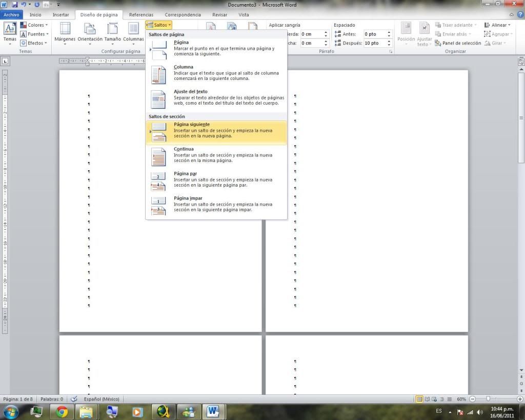Open the Orientación page orientation menu
Image resolution: width=525 pixels, height=420 pixels.
90,33
